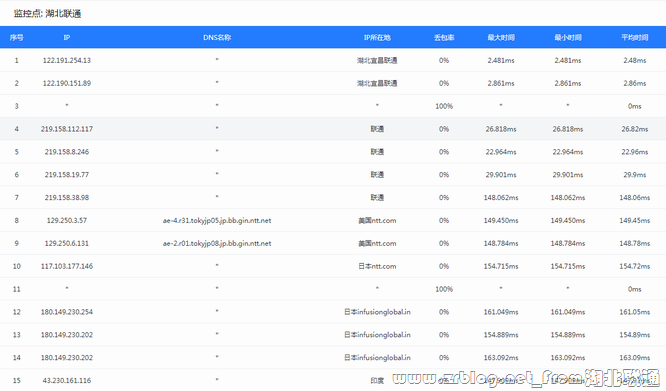666x391 pixels.
Task: Click DNS name ae-4.r31.tokyjp05.jp.bb.gin.ntt.net
Action: click(x=217, y=220)
